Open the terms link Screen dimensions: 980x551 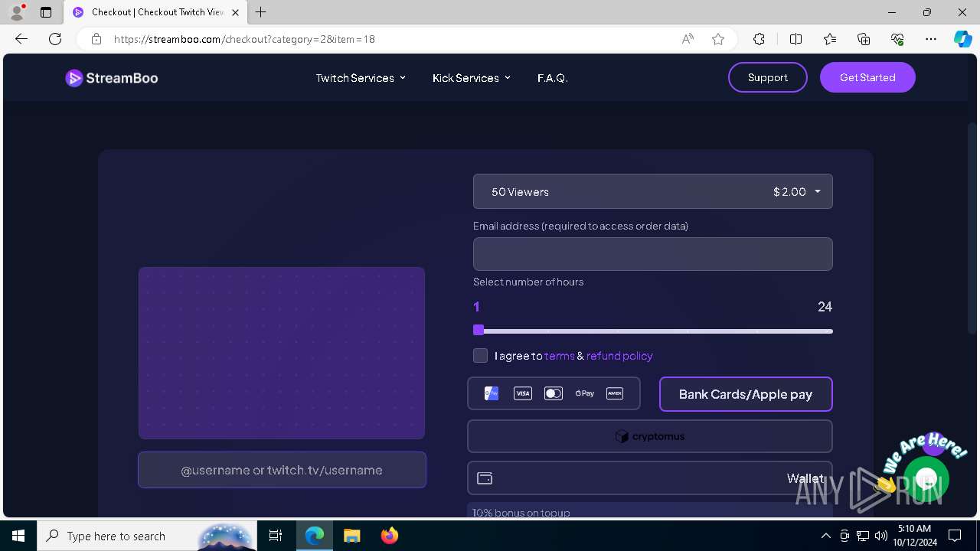click(559, 356)
